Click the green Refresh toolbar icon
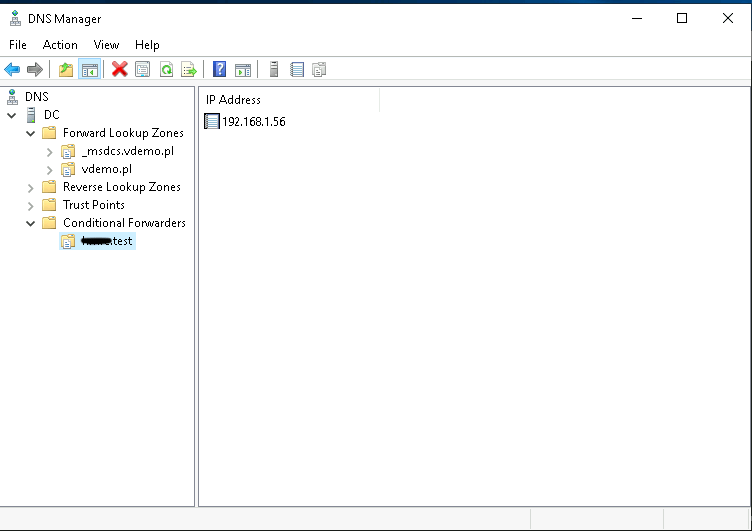Viewport: 752px width, 531px height. (165, 69)
